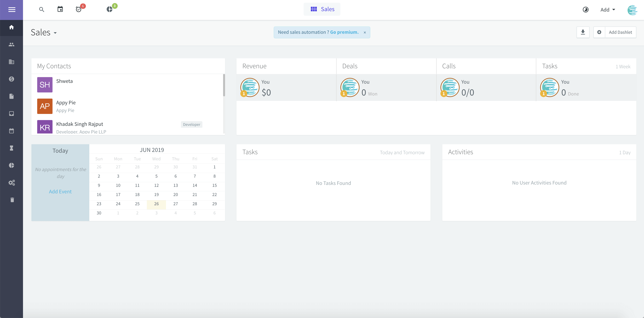The height and width of the screenshot is (318, 644).
Task: Expand the Add dropdown in top bar
Action: 608,10
